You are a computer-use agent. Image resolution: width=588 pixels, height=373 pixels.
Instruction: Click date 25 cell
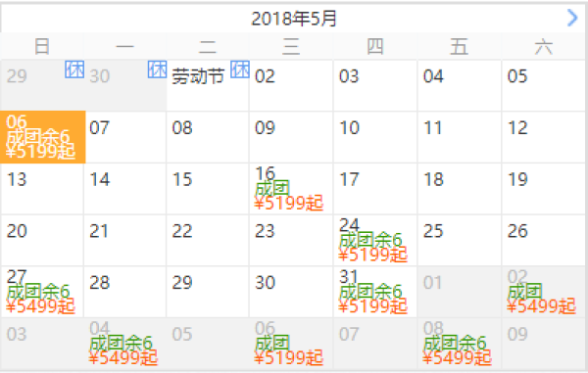tap(459, 241)
